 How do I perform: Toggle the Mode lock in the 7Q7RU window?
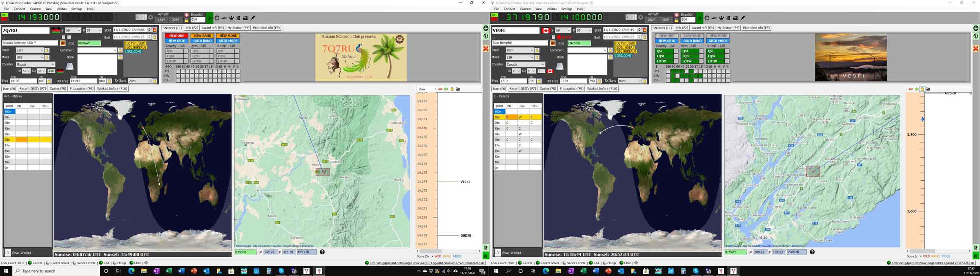tap(47, 58)
